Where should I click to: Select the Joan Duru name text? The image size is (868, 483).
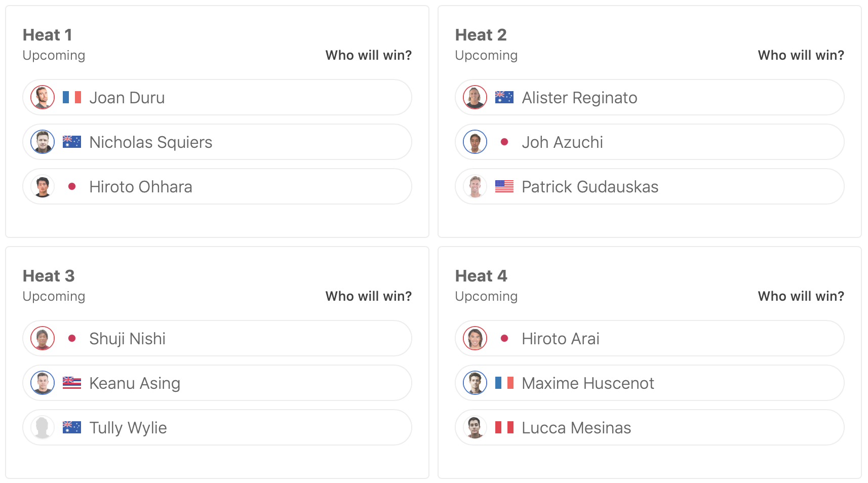[127, 98]
